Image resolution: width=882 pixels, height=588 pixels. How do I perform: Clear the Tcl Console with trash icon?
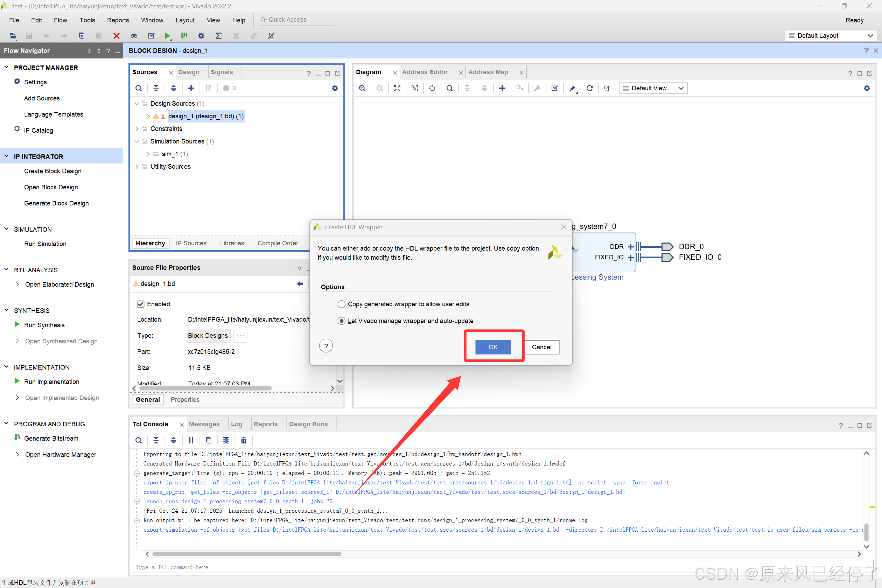click(x=243, y=440)
